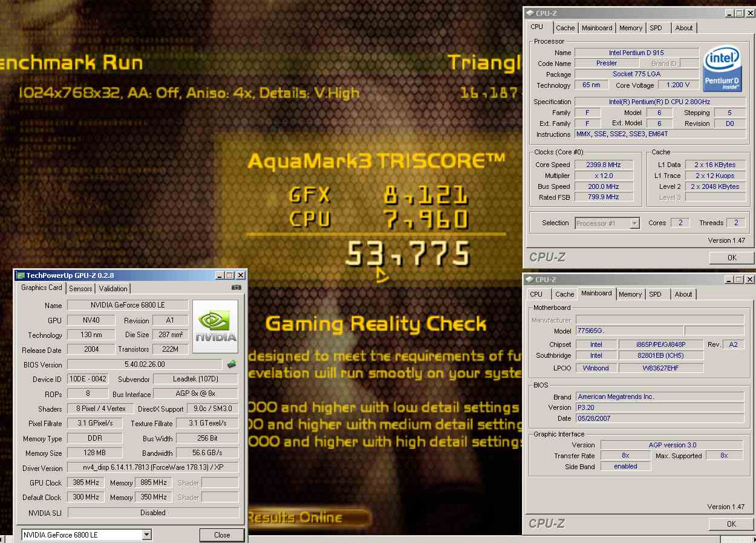Click the BIOS save chip icon in GPU-Z
Image resolution: width=756 pixels, height=543 pixels.
(x=232, y=364)
